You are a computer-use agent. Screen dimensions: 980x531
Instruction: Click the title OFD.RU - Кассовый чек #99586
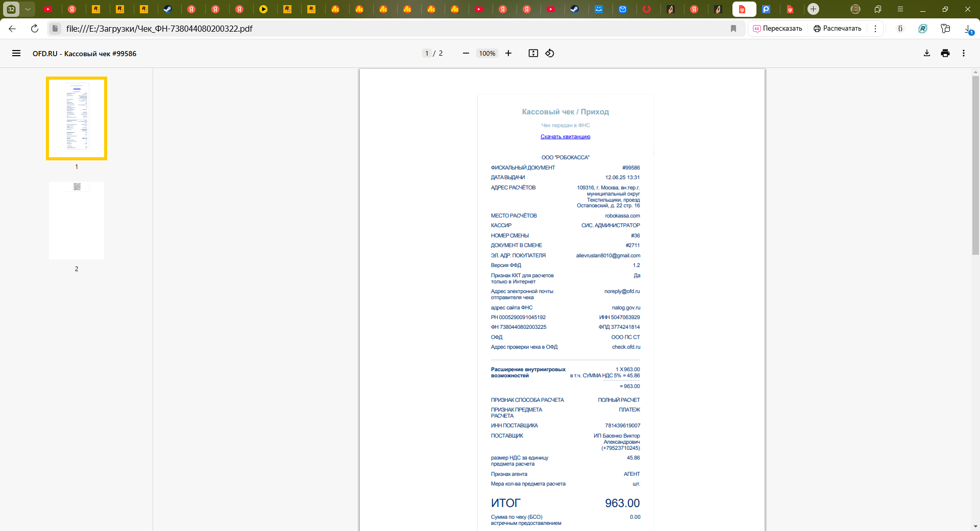pos(84,54)
